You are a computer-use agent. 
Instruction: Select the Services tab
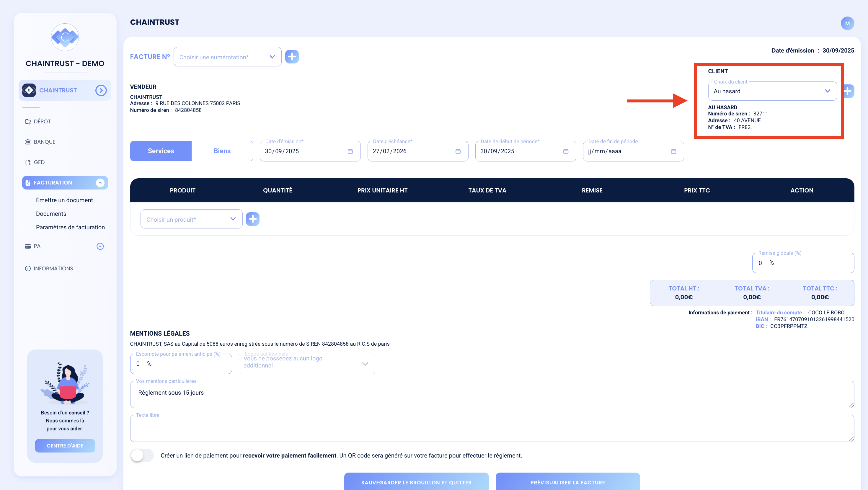pyautogui.click(x=161, y=151)
